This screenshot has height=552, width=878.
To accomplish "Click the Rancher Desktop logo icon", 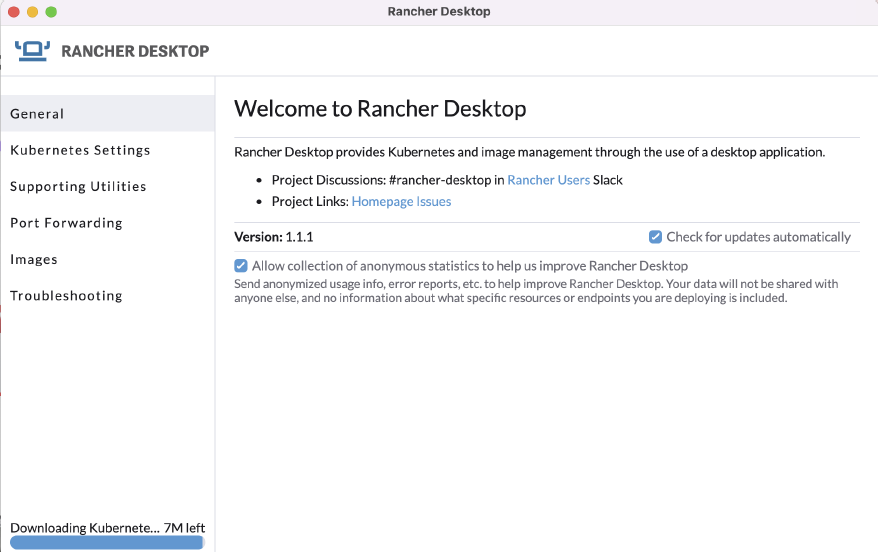I will (33, 51).
